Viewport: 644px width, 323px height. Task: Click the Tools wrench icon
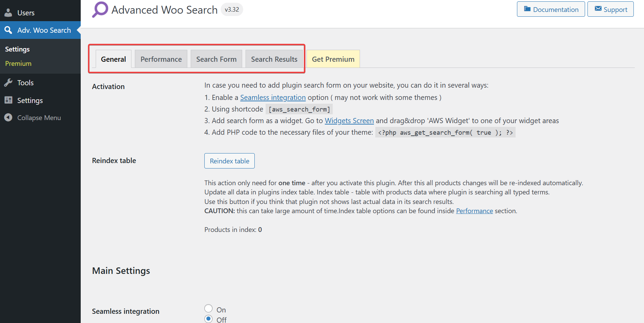click(8, 83)
